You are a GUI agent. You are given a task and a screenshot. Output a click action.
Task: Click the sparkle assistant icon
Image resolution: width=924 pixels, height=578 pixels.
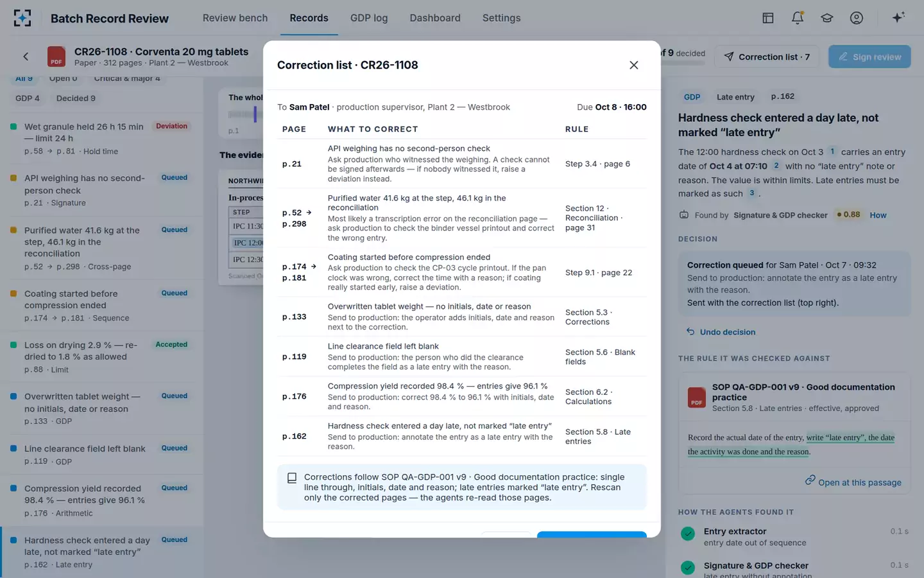click(898, 17)
